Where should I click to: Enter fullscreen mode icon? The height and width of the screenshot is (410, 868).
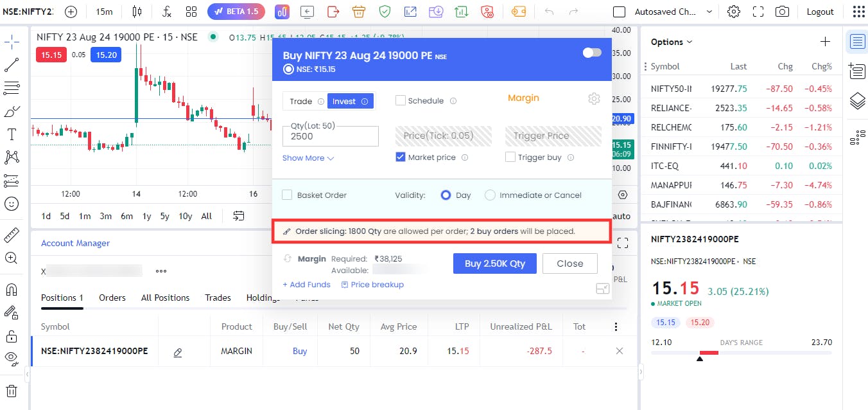(x=758, y=12)
